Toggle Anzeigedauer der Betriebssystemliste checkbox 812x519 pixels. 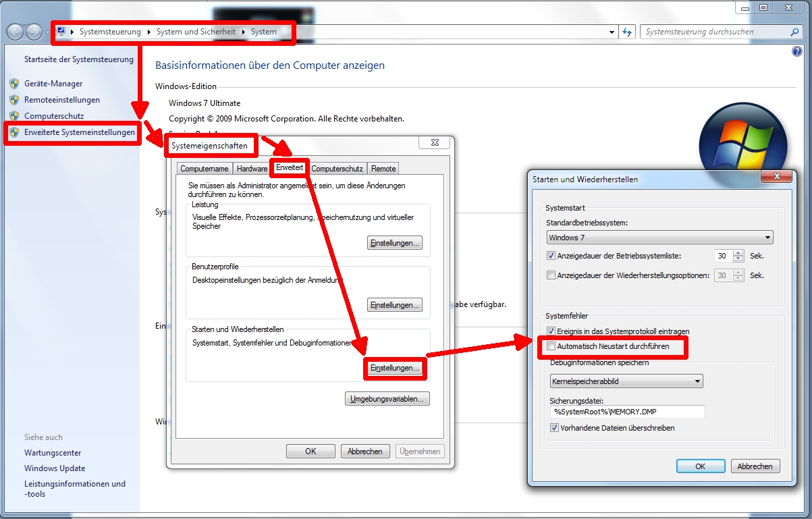[x=551, y=256]
